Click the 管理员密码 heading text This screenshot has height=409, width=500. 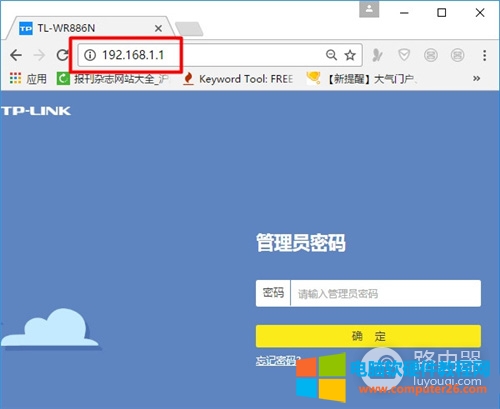pos(301,242)
